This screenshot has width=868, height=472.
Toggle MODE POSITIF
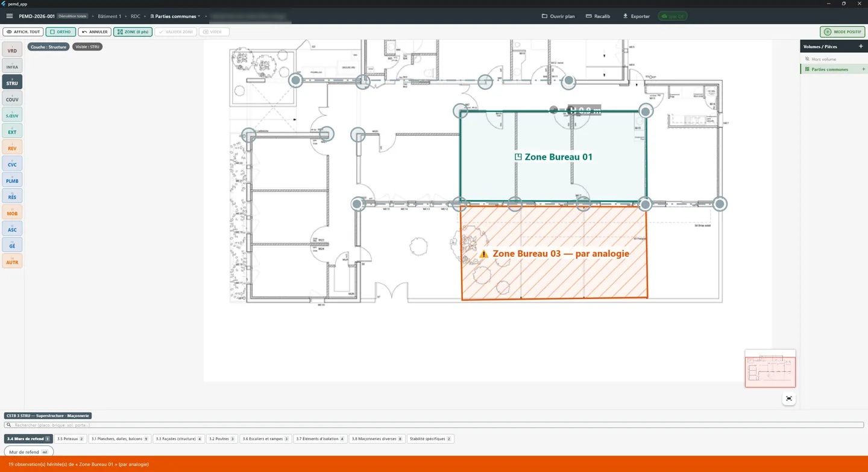843,32
